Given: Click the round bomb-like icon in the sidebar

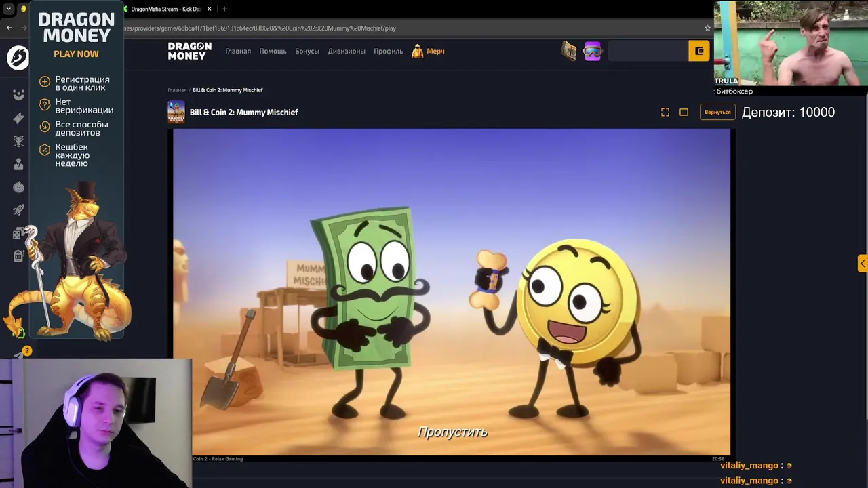Looking at the screenshot, I should coord(18,187).
